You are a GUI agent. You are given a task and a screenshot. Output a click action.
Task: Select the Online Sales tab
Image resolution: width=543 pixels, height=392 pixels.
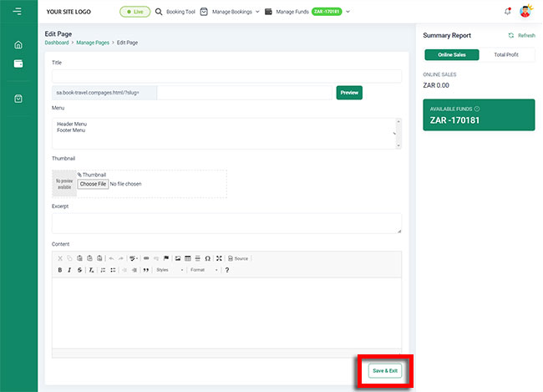[x=452, y=54]
